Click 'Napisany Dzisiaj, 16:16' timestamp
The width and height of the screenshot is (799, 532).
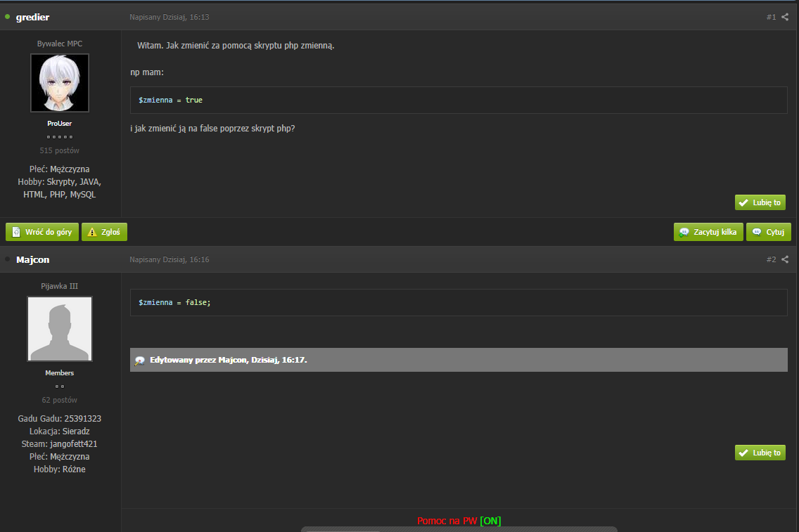point(170,259)
